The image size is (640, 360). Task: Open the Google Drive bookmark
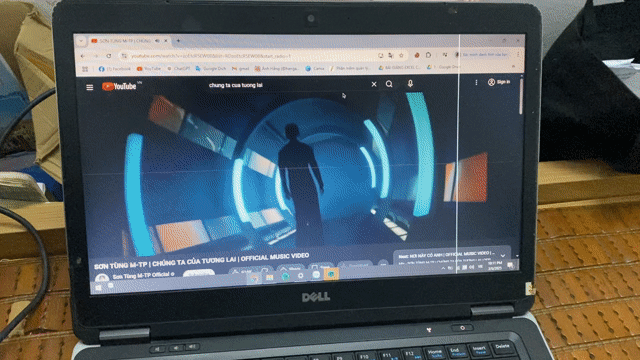pos(443,67)
